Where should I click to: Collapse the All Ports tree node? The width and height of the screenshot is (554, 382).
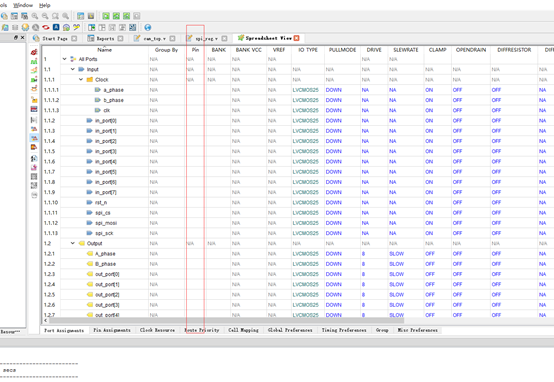pos(64,59)
